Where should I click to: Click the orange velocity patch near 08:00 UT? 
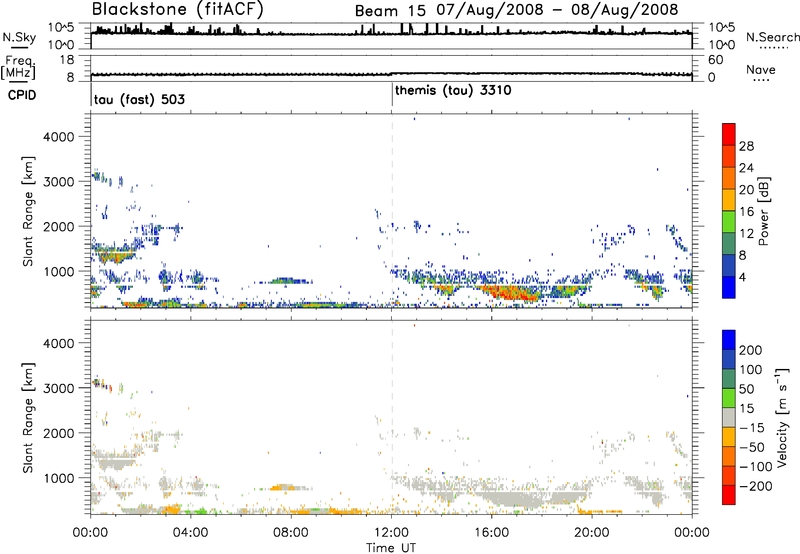click(282, 488)
